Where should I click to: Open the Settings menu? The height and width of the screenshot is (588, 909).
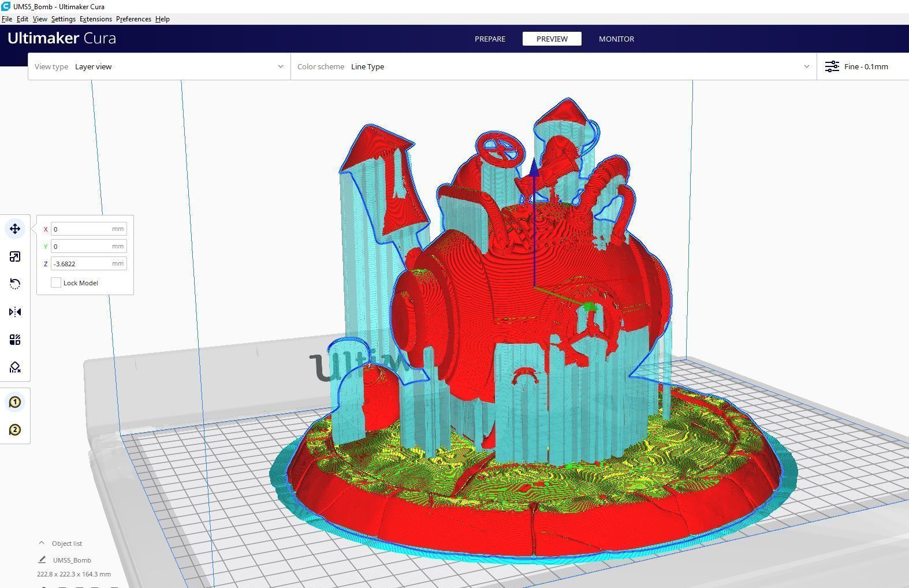[x=64, y=19]
